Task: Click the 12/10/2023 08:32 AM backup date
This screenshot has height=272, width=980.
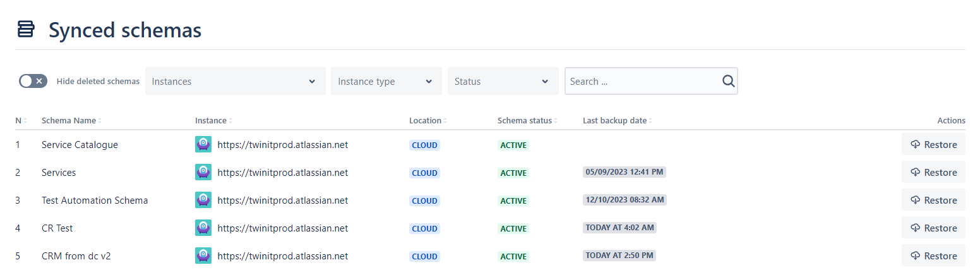Action: point(624,199)
